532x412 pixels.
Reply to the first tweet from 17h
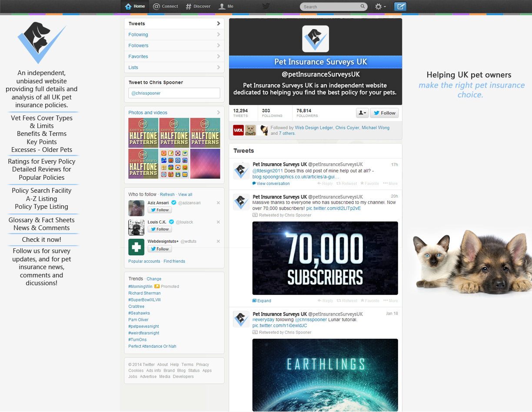click(325, 184)
